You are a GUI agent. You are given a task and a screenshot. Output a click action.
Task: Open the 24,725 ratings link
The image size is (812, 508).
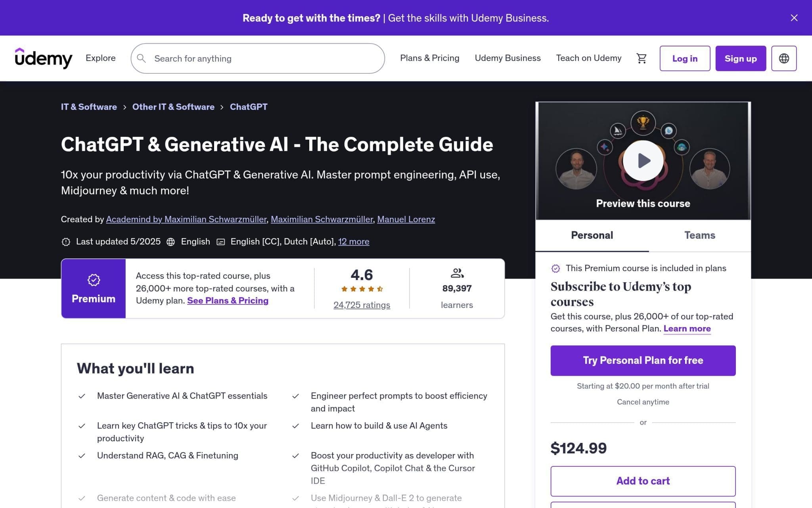362,305
